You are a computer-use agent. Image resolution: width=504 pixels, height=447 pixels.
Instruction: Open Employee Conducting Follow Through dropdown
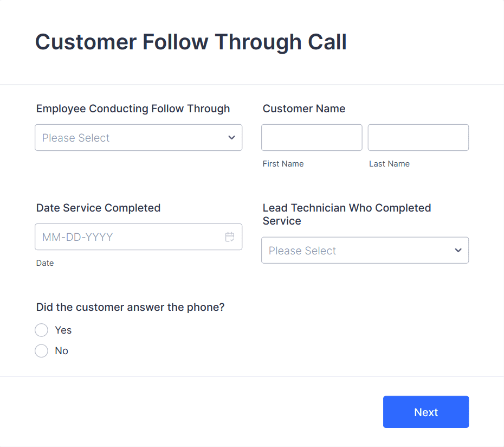pos(138,137)
